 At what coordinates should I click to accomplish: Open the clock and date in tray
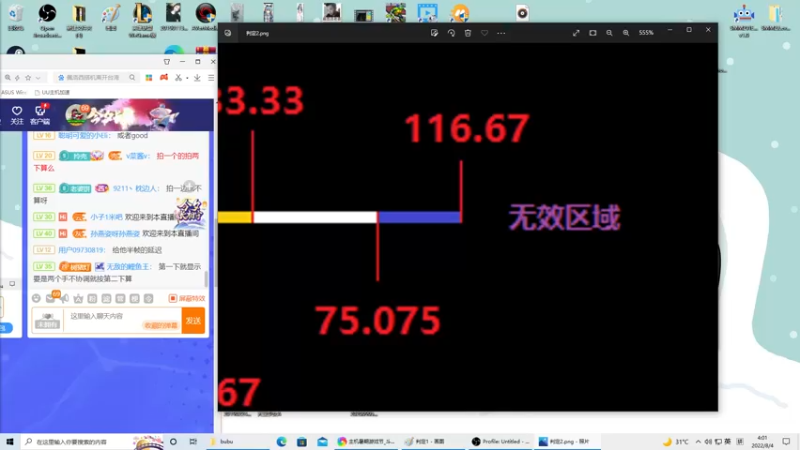point(762,441)
